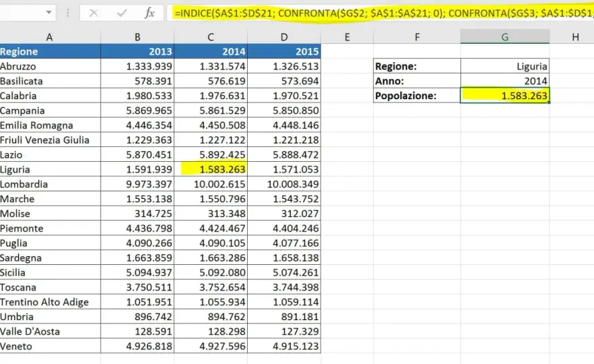
Task: Select column E header
Action: pyautogui.click(x=347, y=36)
